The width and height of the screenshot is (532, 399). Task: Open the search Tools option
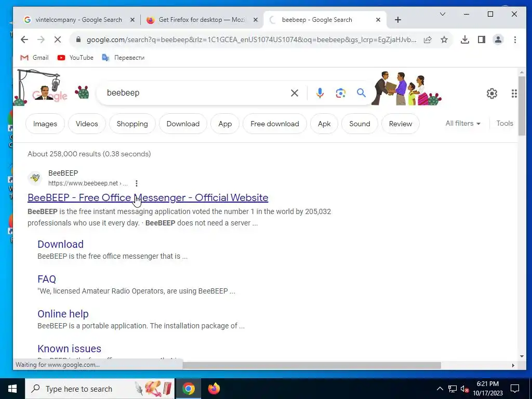[504, 124]
